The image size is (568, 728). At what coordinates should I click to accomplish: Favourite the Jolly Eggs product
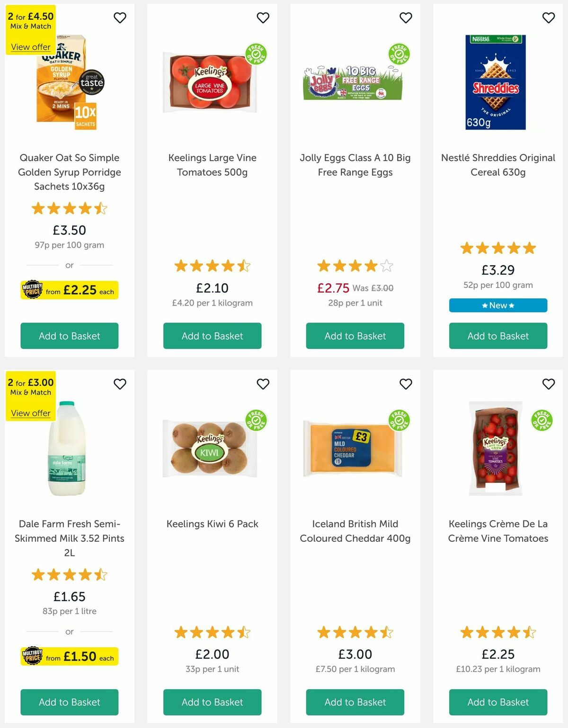coord(406,17)
